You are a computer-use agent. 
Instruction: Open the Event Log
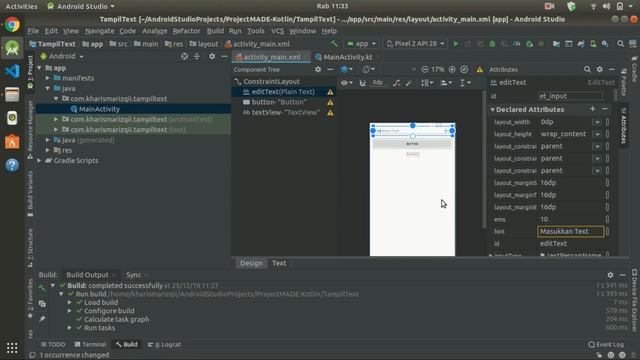(606, 344)
